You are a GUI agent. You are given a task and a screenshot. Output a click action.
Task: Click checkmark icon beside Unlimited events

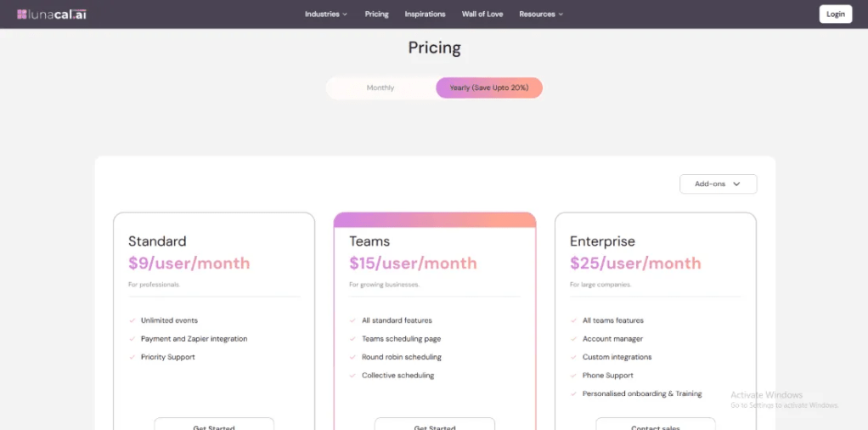pos(132,320)
